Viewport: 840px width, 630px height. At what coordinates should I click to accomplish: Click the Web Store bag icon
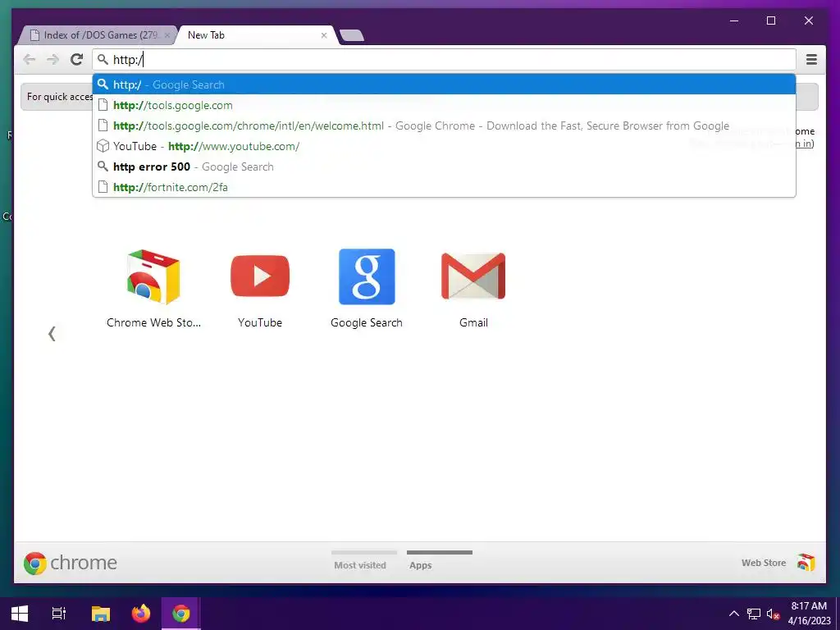point(806,563)
